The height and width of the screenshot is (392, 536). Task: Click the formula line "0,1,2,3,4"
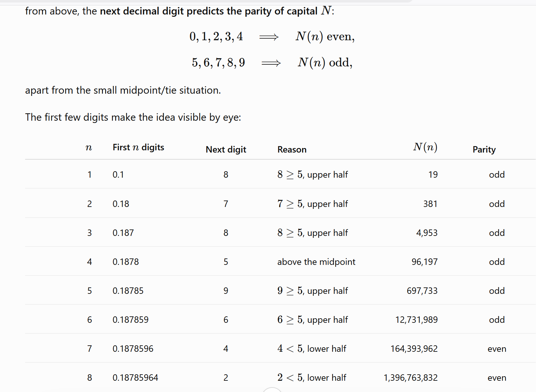[216, 36]
